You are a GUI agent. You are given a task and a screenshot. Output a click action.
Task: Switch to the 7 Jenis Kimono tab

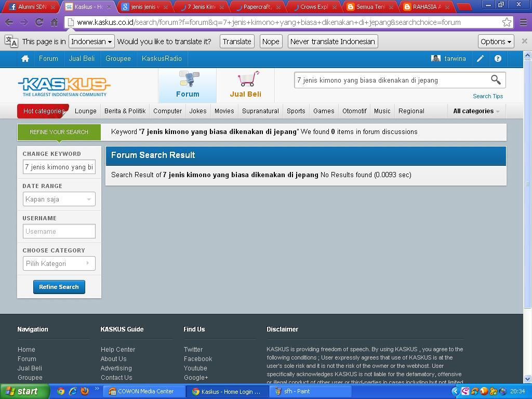click(201, 7)
